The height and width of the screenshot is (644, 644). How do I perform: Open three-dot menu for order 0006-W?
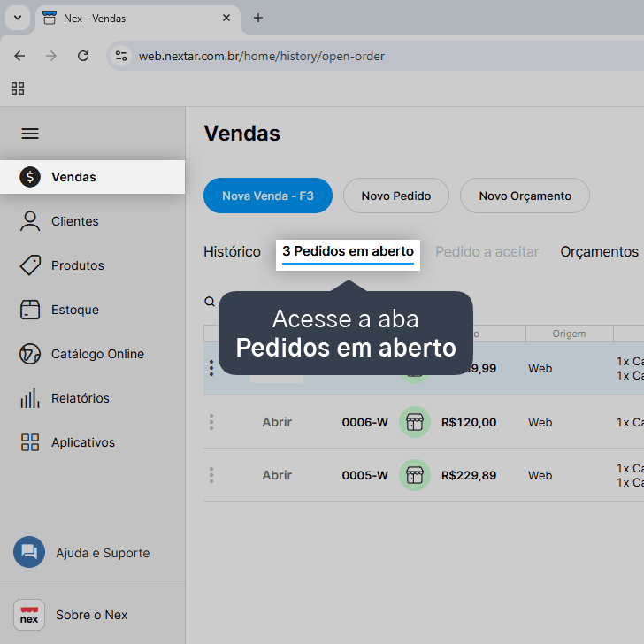(211, 422)
